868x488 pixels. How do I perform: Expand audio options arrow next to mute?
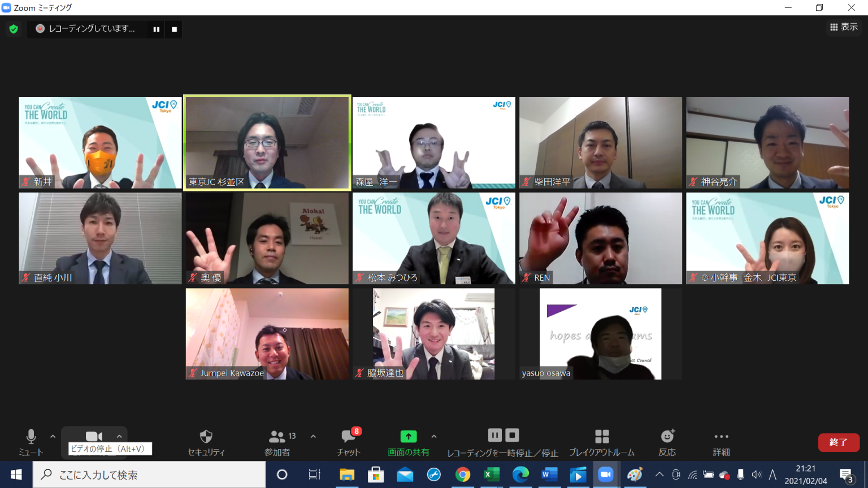(x=53, y=436)
